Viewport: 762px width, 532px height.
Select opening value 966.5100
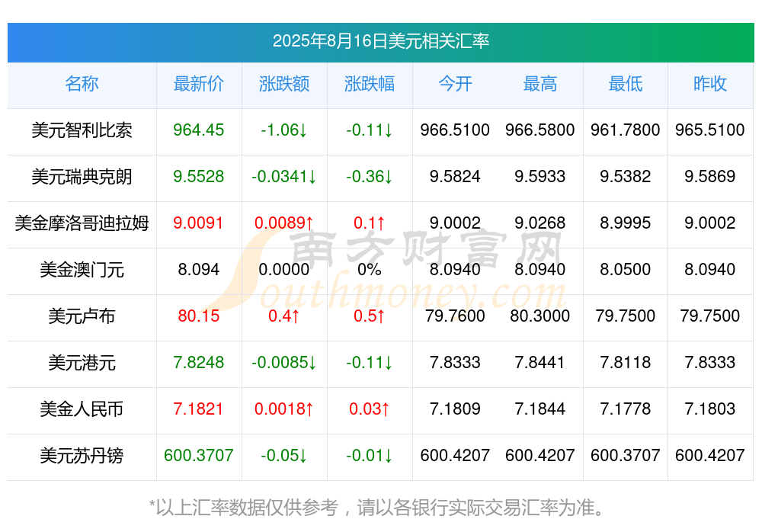[455, 130]
